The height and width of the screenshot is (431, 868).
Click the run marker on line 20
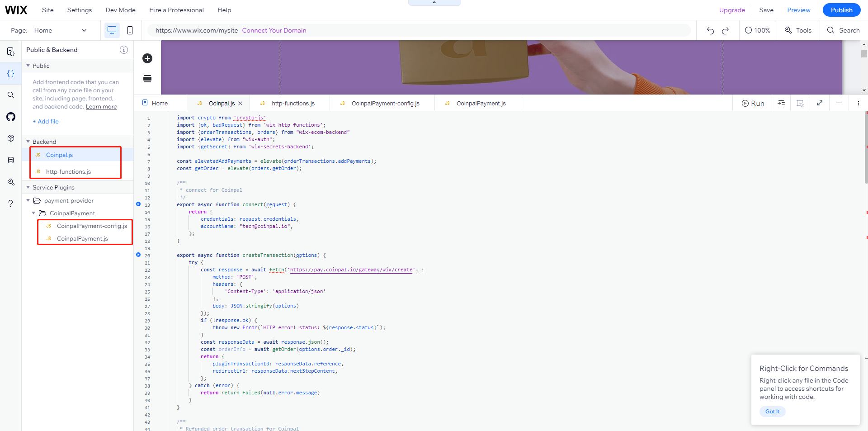(138, 255)
